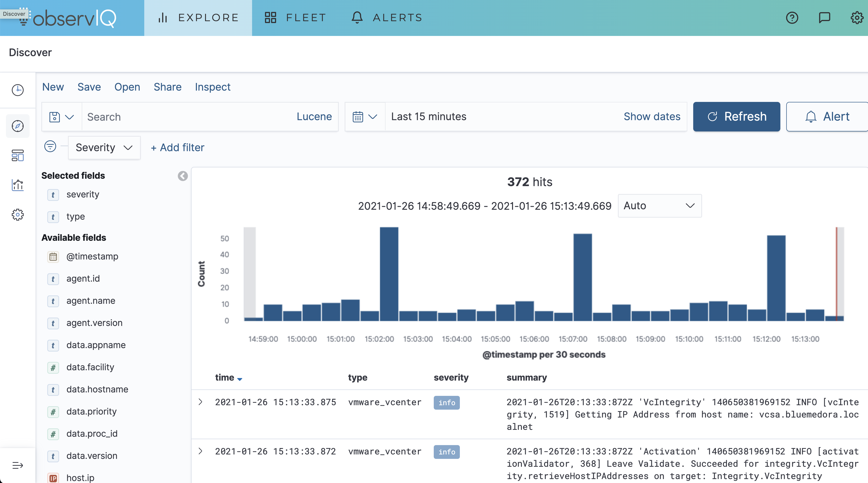The image size is (868, 483).
Task: Click New in the Discover menu
Action: (53, 87)
